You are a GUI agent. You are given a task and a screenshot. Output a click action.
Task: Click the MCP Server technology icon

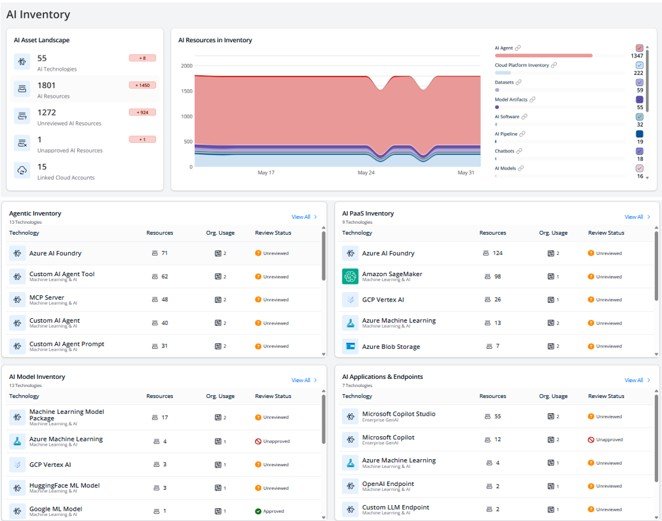click(x=17, y=300)
